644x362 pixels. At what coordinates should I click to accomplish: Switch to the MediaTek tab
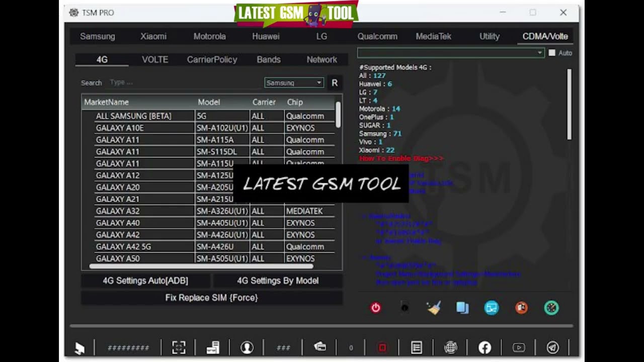pyautogui.click(x=433, y=36)
